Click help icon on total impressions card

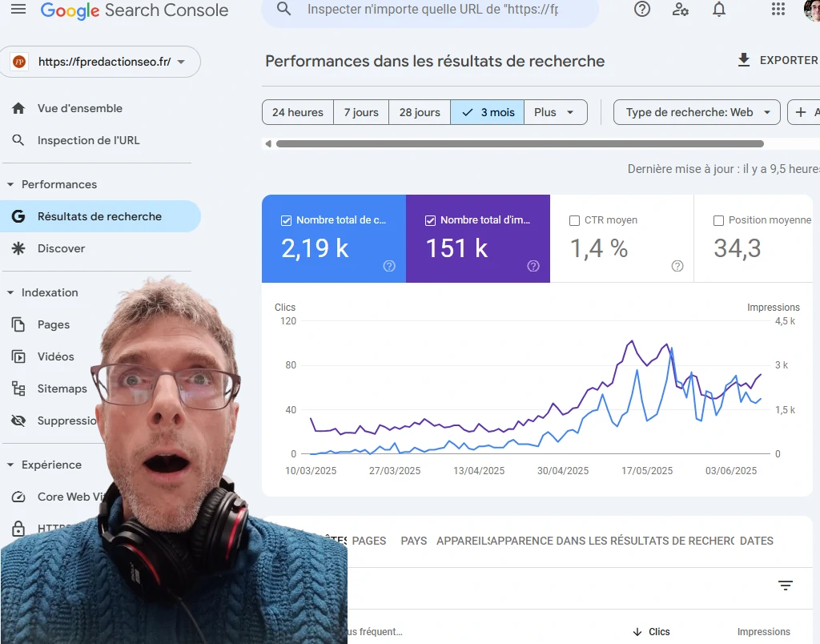click(533, 266)
